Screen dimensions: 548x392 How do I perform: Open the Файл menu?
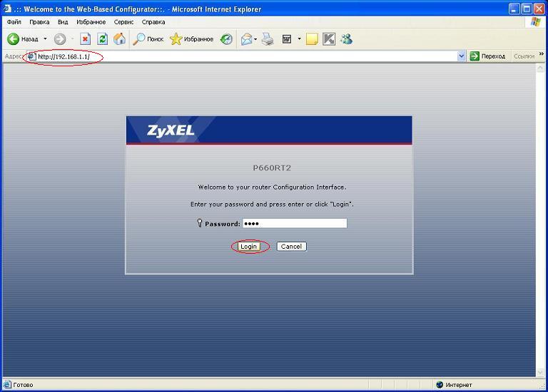point(14,21)
